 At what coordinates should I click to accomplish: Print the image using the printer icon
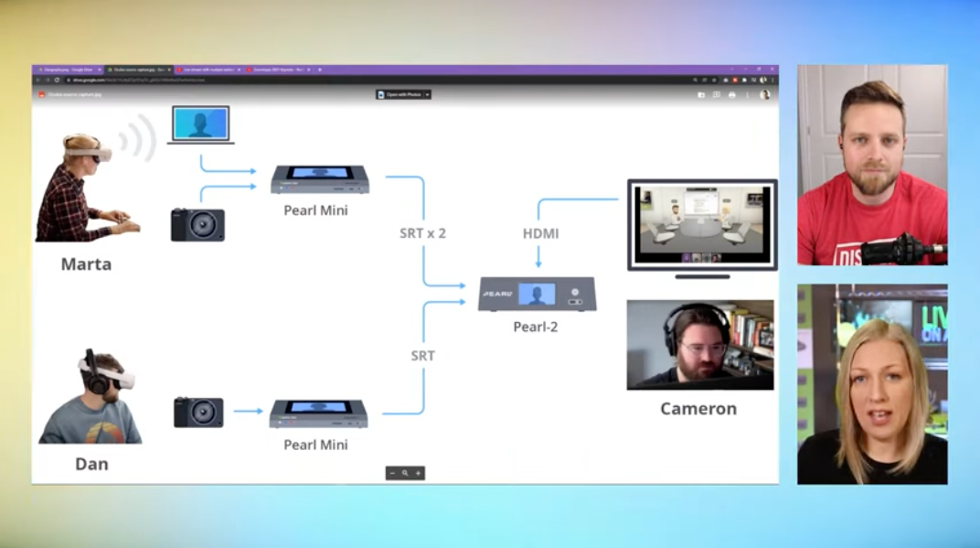click(732, 95)
